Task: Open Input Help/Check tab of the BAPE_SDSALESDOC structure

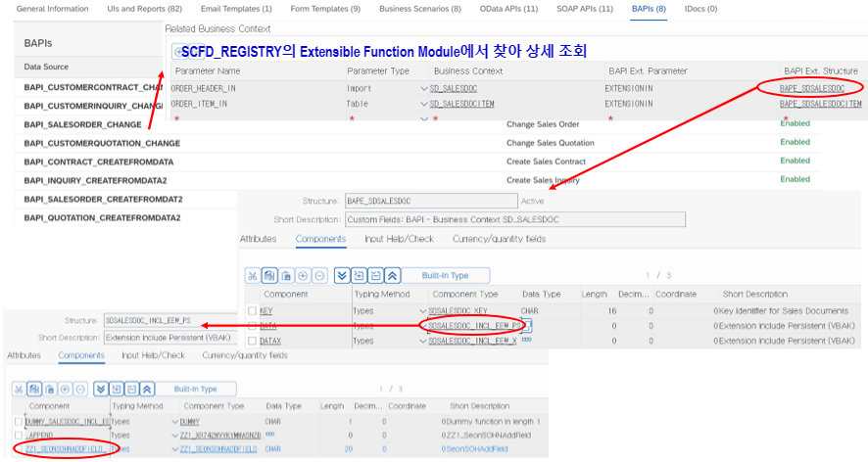Action: click(399, 239)
